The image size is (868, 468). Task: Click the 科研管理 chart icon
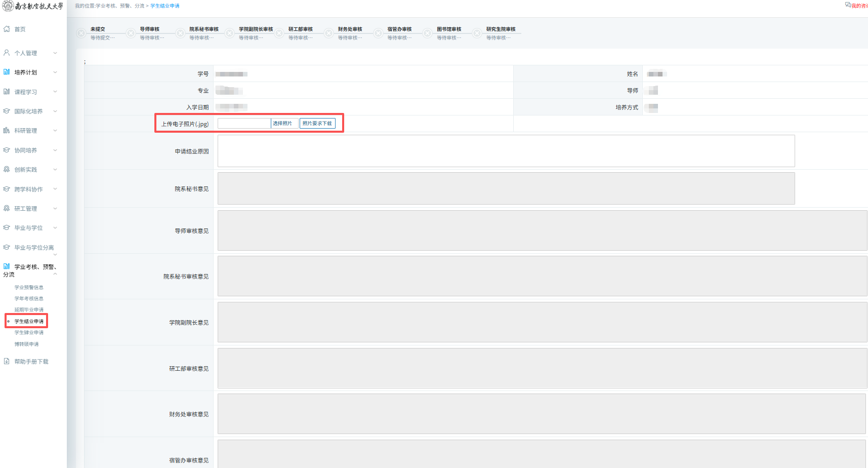pyautogui.click(x=7, y=130)
